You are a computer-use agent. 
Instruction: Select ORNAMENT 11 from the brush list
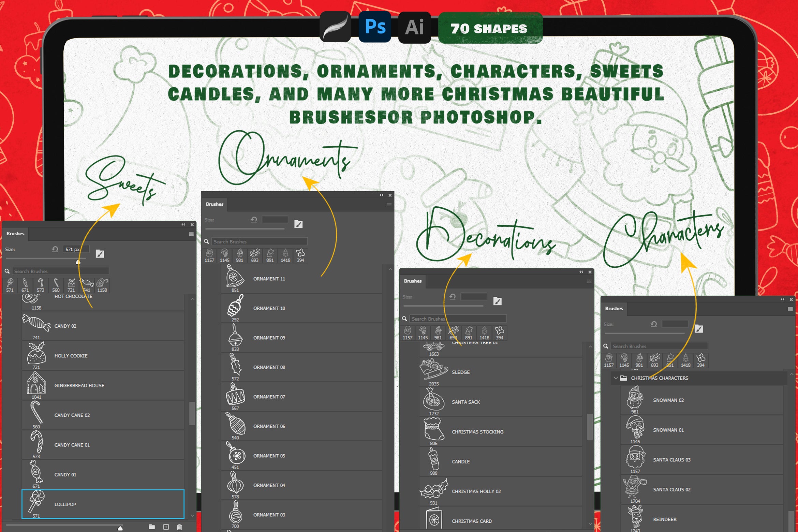coord(269,279)
